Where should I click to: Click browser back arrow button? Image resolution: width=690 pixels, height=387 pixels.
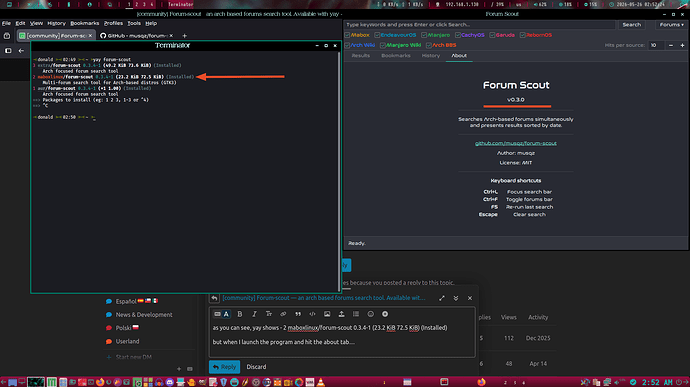21,51
